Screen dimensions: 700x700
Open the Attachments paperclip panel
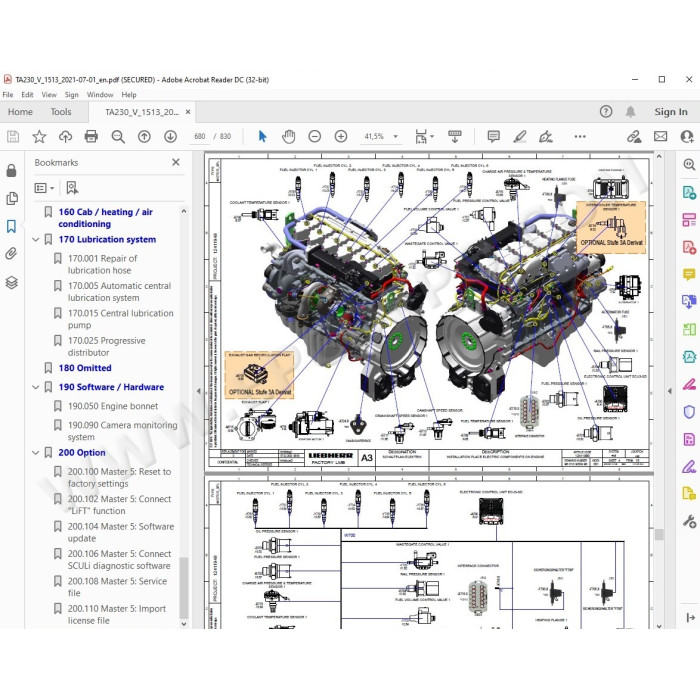(12, 254)
